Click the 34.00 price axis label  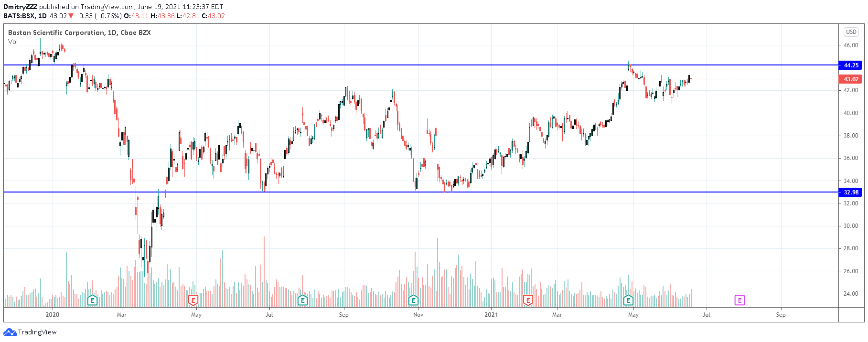[x=851, y=181]
